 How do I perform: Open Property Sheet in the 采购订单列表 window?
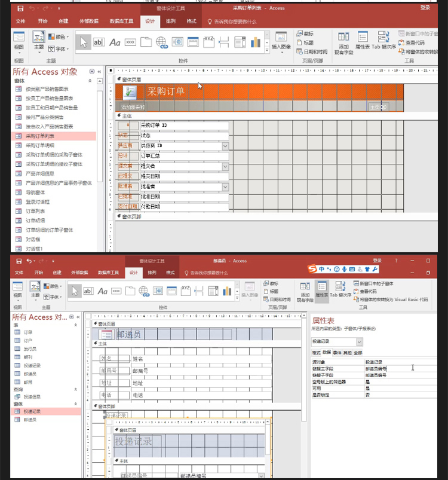(363, 40)
